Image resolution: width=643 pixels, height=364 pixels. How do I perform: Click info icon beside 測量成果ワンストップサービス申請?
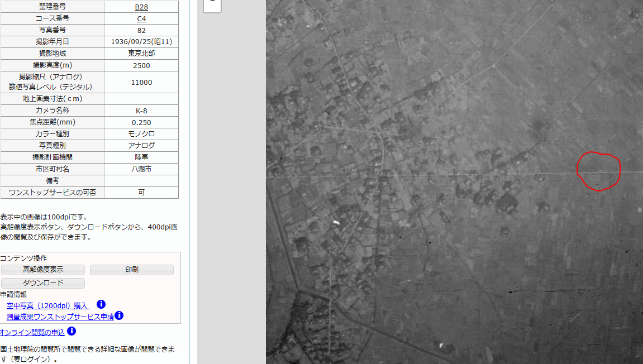pyautogui.click(x=119, y=315)
